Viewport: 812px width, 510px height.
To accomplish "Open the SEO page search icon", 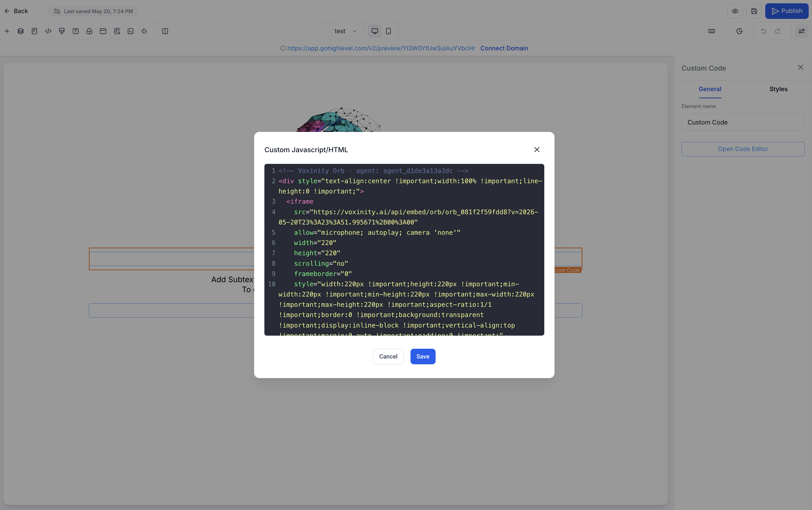I will tap(117, 31).
